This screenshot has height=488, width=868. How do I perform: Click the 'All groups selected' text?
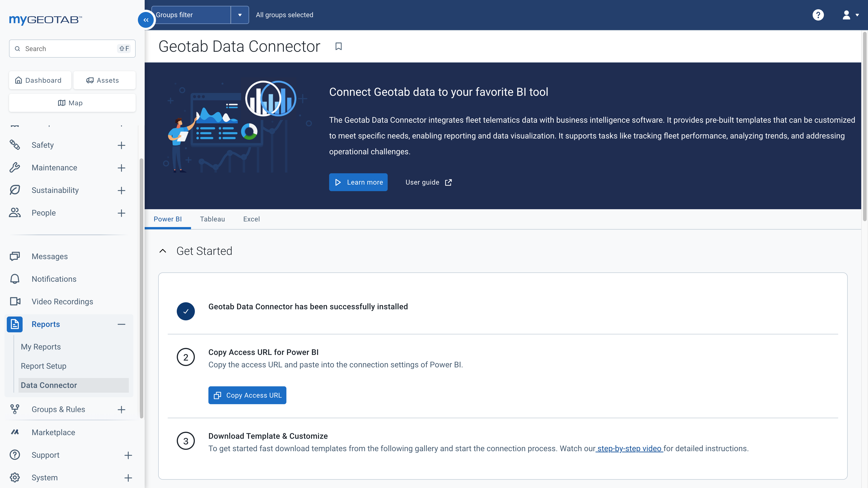tap(284, 15)
